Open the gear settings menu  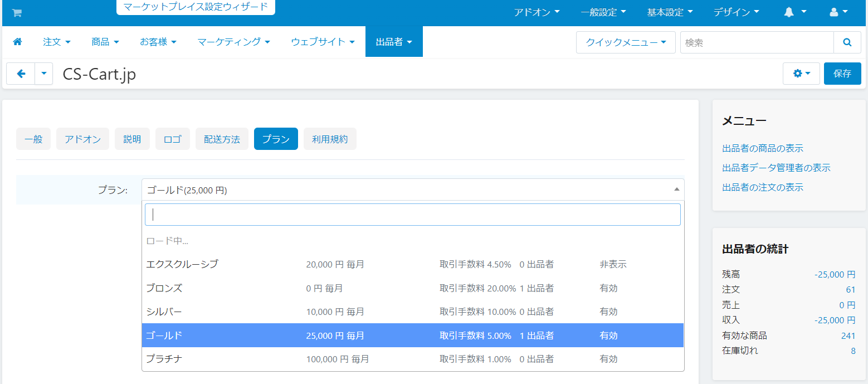801,74
